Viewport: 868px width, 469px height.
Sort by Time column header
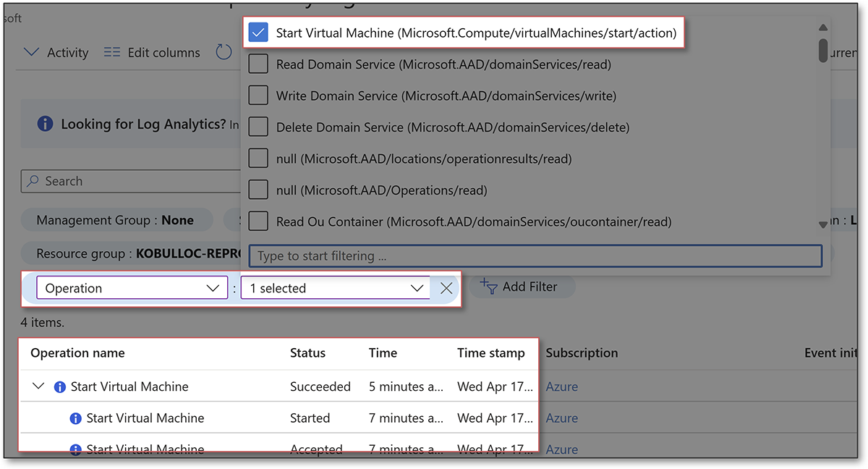(383, 353)
